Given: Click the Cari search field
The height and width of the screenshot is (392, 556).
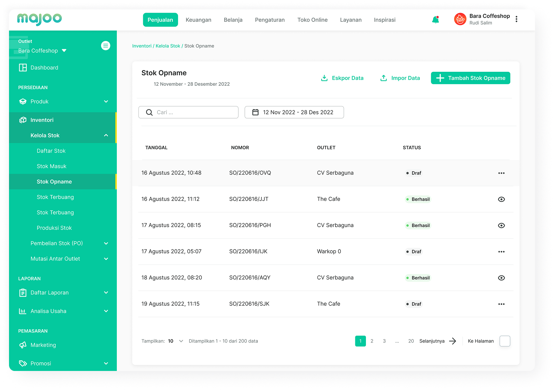Looking at the screenshot, I should [x=188, y=112].
